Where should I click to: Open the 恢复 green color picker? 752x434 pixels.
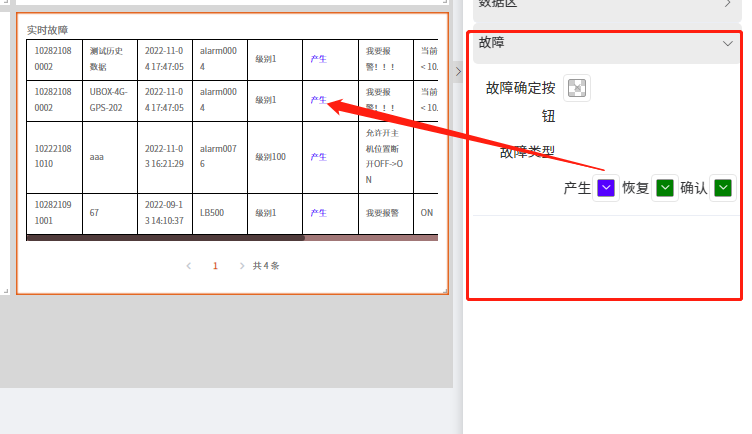click(665, 188)
